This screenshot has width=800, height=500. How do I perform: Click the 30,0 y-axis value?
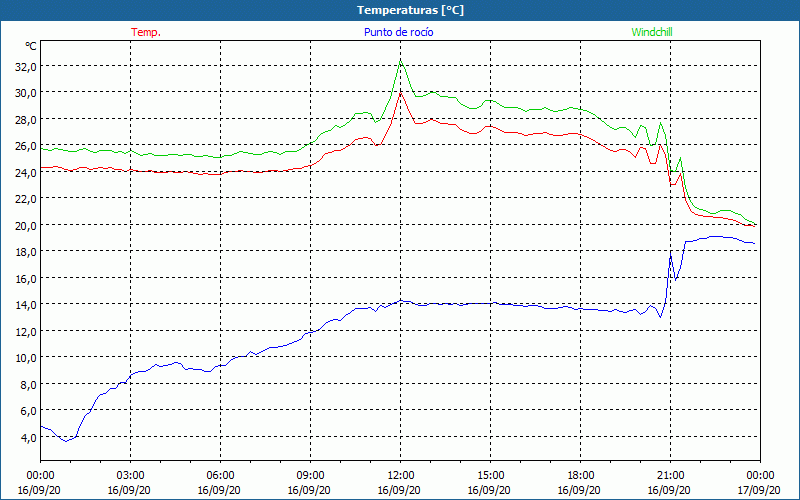coord(26,93)
